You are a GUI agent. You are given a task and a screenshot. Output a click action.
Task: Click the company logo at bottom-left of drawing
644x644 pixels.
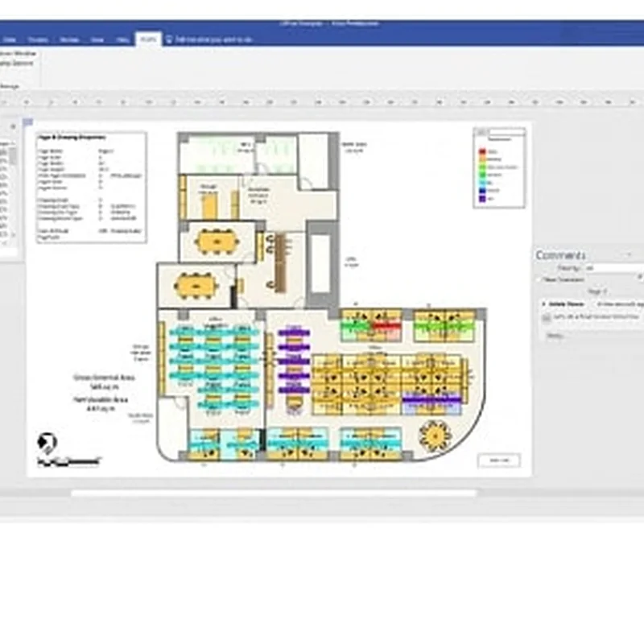(x=47, y=442)
